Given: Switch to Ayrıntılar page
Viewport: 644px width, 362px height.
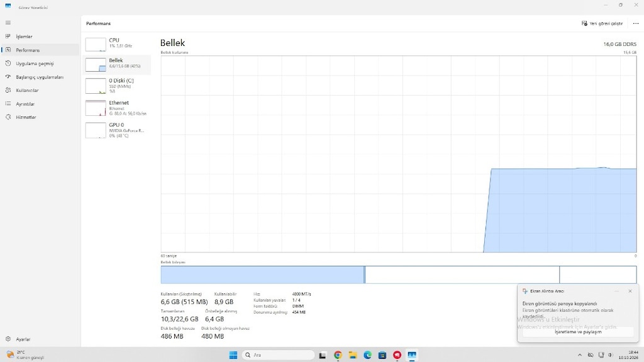Looking at the screenshot, I should [40, 104].
